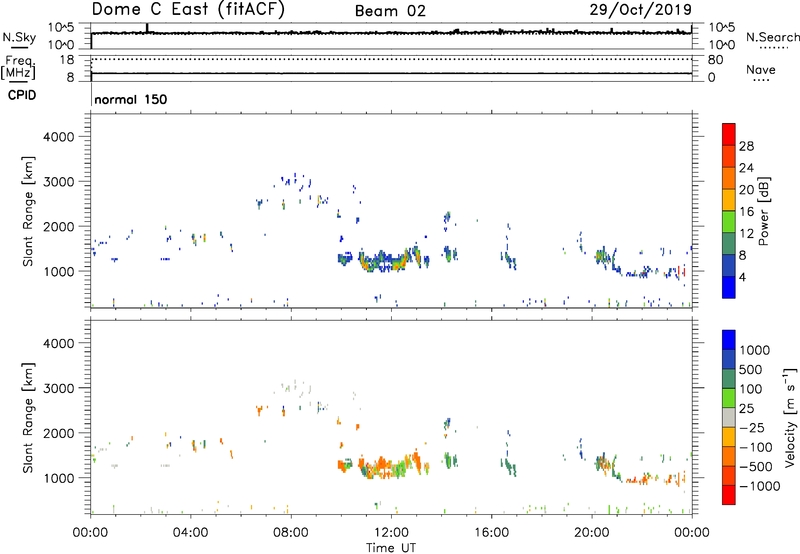Click the "Dome C East (fitACF)" plot title
The image size is (800, 554).
(188, 10)
